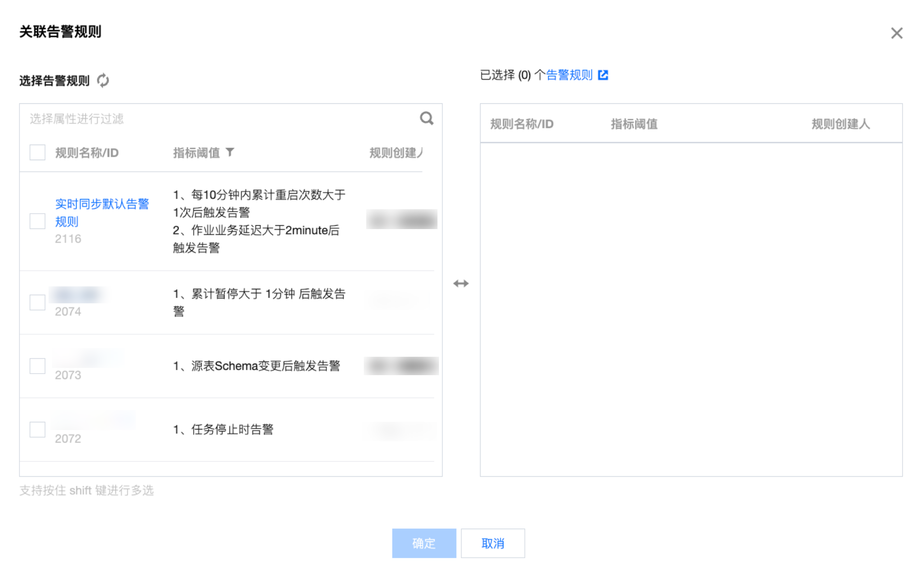This screenshot has width=924, height=580.
Task: Click the 每10分钟内累计重启次数 threshold text
Action: click(x=259, y=203)
